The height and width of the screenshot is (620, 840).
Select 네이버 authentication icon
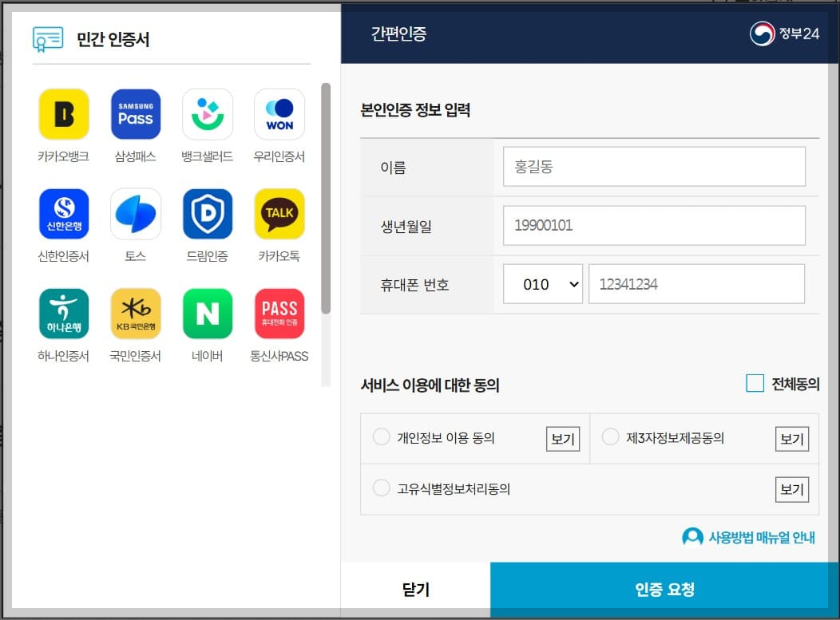(x=208, y=313)
